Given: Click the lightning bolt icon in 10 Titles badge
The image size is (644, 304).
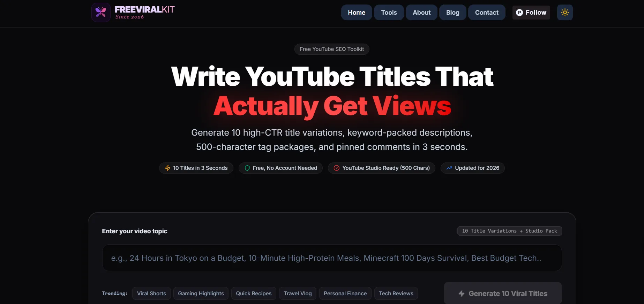Looking at the screenshot, I should (168, 168).
